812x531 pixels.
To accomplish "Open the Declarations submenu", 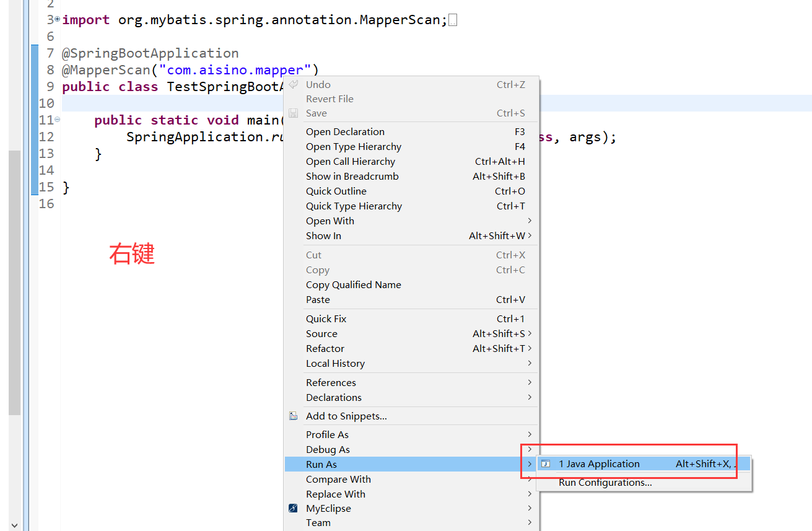I will coord(412,397).
